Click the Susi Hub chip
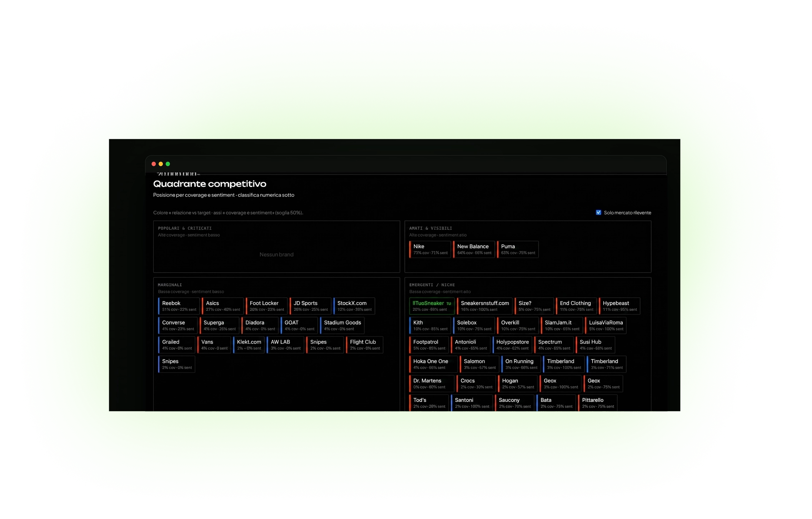The width and height of the screenshot is (812, 519). click(x=595, y=345)
